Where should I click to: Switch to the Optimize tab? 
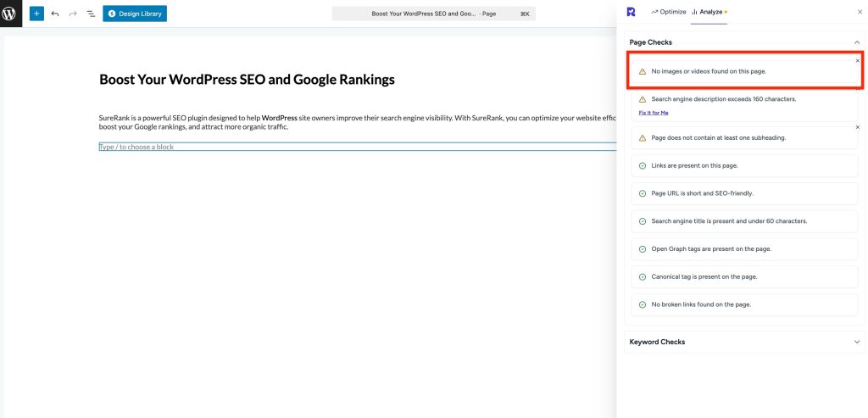click(x=669, y=12)
